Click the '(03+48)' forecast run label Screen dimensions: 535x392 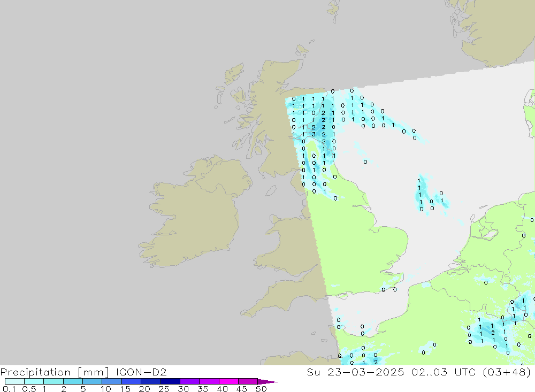point(507,372)
